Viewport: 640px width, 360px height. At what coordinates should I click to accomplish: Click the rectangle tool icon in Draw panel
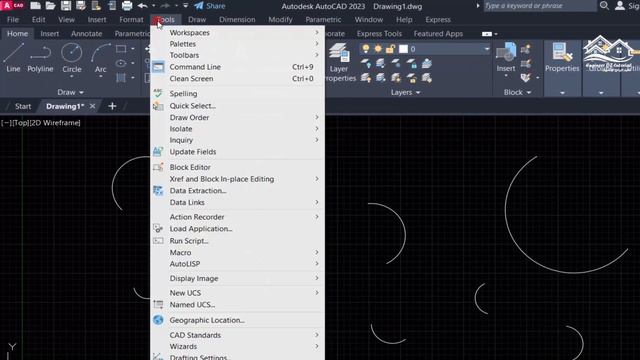pyautogui.click(x=121, y=49)
